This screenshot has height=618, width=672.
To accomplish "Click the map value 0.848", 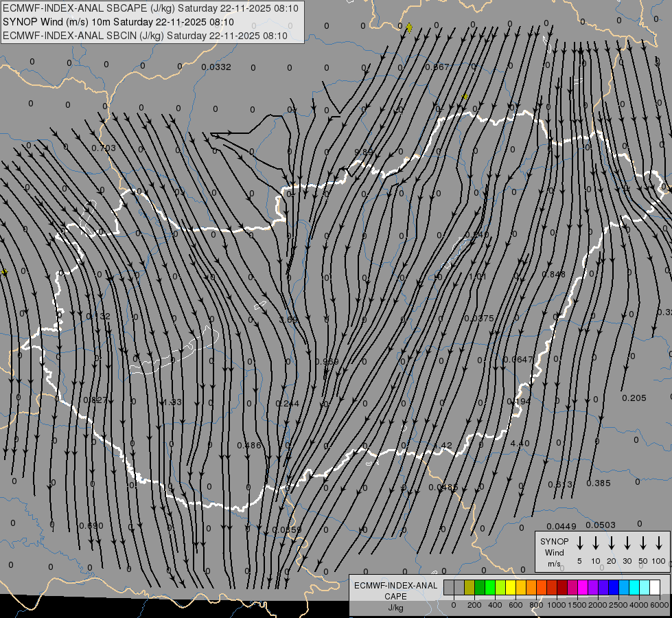I will point(554,274).
